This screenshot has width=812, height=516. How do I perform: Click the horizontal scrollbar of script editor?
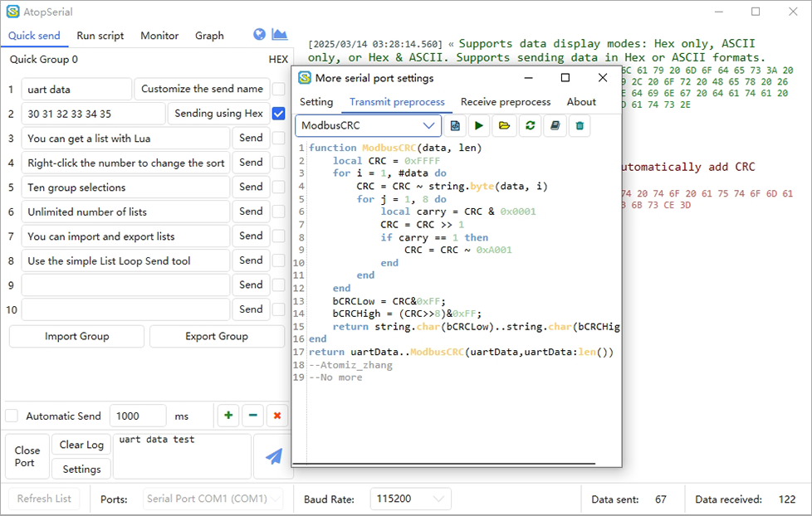(444, 464)
